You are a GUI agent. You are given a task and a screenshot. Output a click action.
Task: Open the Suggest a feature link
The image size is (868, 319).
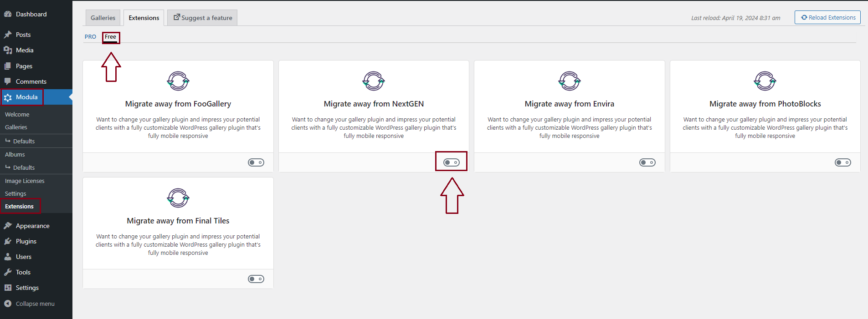202,18
